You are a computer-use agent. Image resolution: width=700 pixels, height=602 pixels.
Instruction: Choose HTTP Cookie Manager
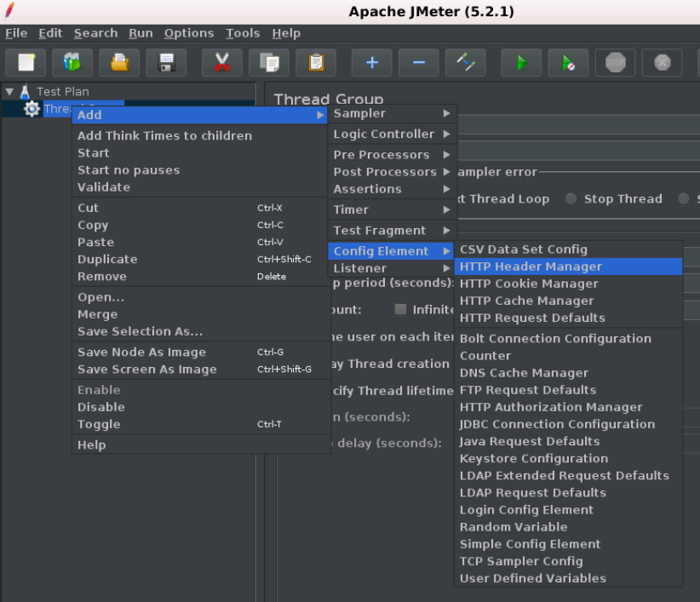coord(568,284)
